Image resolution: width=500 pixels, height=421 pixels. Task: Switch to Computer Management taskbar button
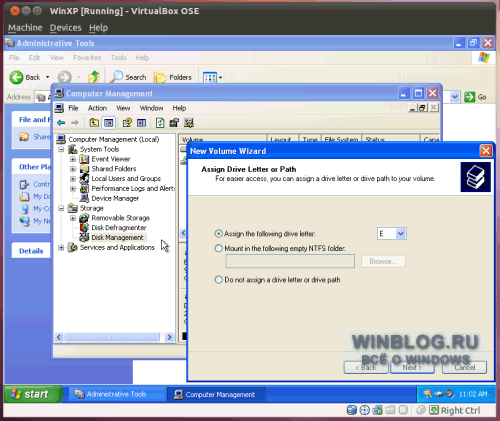point(216,394)
